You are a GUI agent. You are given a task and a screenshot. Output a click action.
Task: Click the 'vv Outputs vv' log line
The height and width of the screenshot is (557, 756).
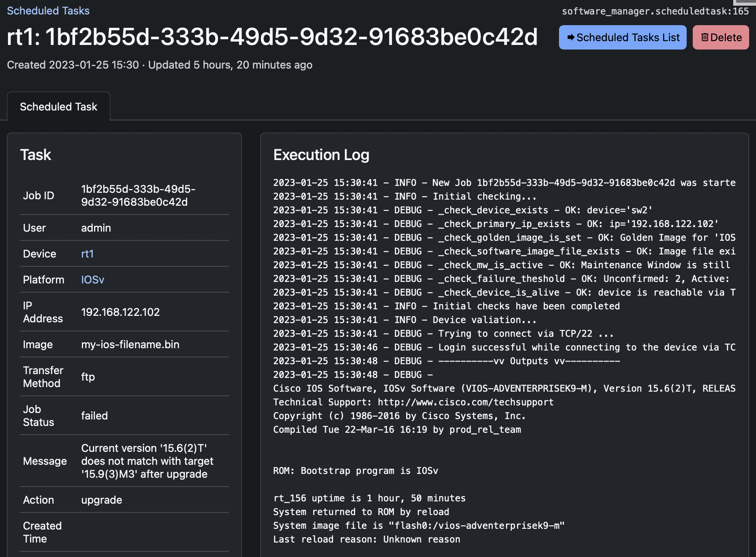point(447,361)
